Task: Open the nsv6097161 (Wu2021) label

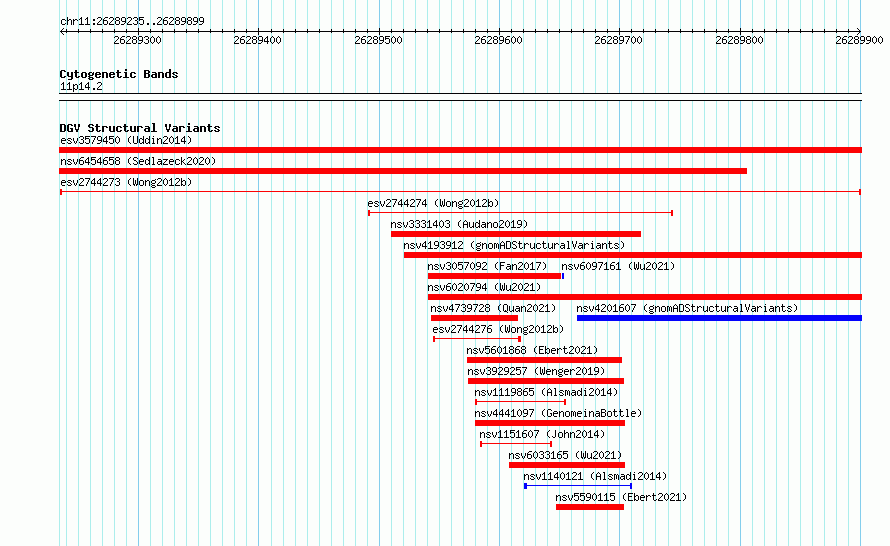Action: 618,266
